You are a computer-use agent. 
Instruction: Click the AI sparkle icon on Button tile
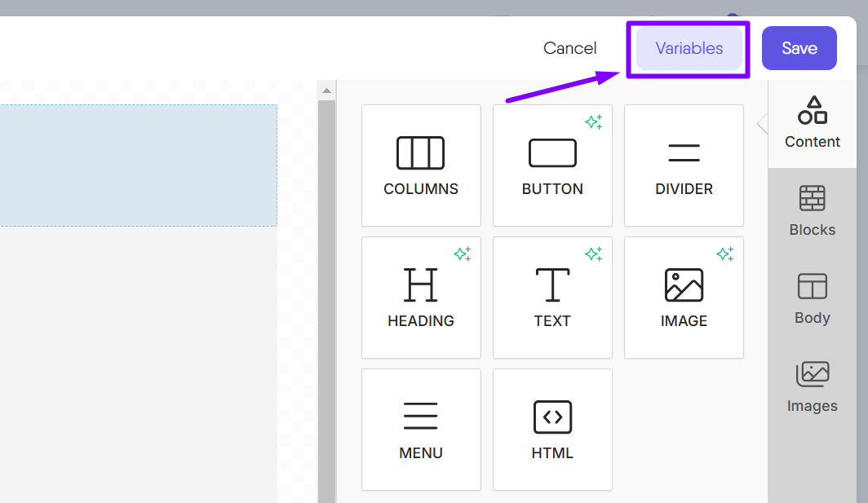click(x=593, y=122)
